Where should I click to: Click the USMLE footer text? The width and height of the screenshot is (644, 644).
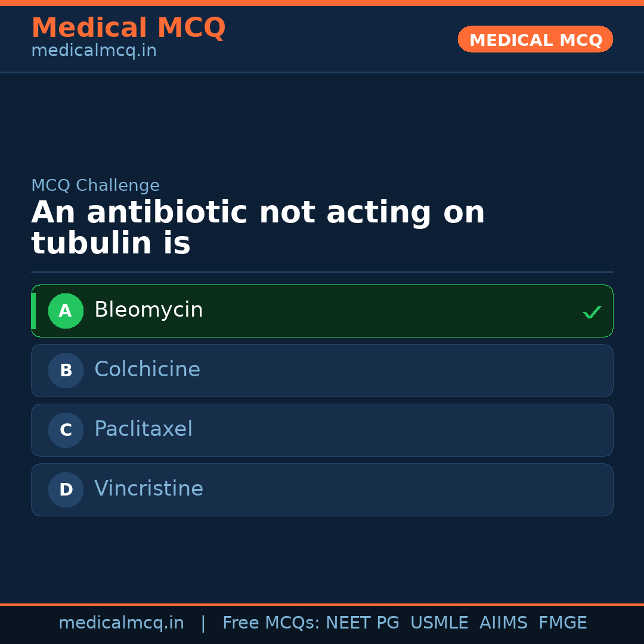(439, 623)
